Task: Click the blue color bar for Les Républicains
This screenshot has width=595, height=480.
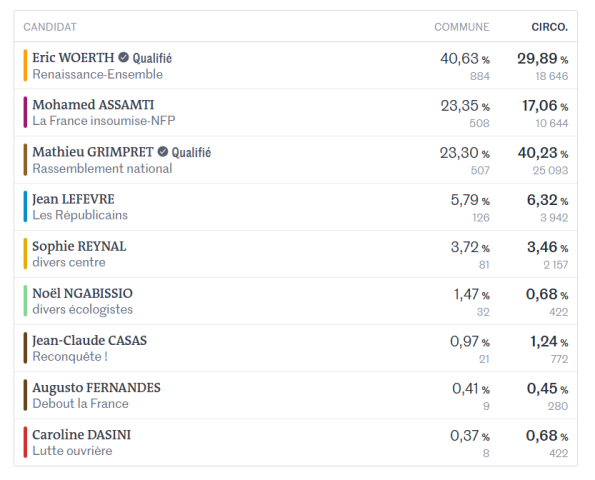Action: pos(25,206)
